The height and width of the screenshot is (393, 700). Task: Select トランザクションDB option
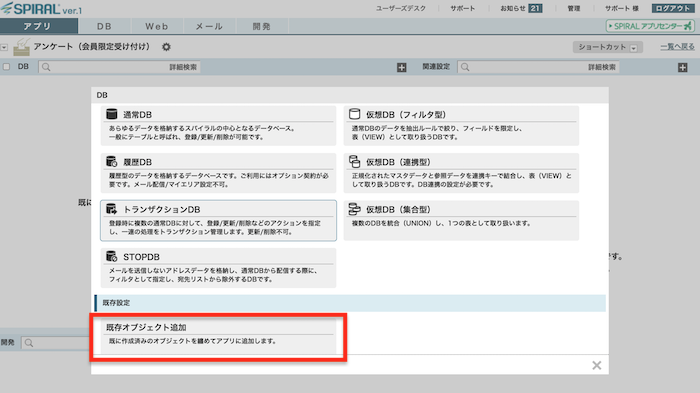(x=218, y=220)
